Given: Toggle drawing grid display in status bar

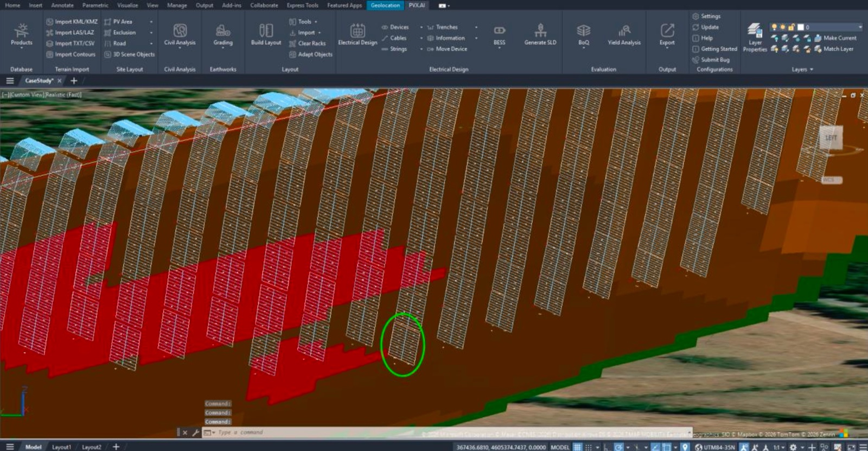Looking at the screenshot, I should [577, 447].
